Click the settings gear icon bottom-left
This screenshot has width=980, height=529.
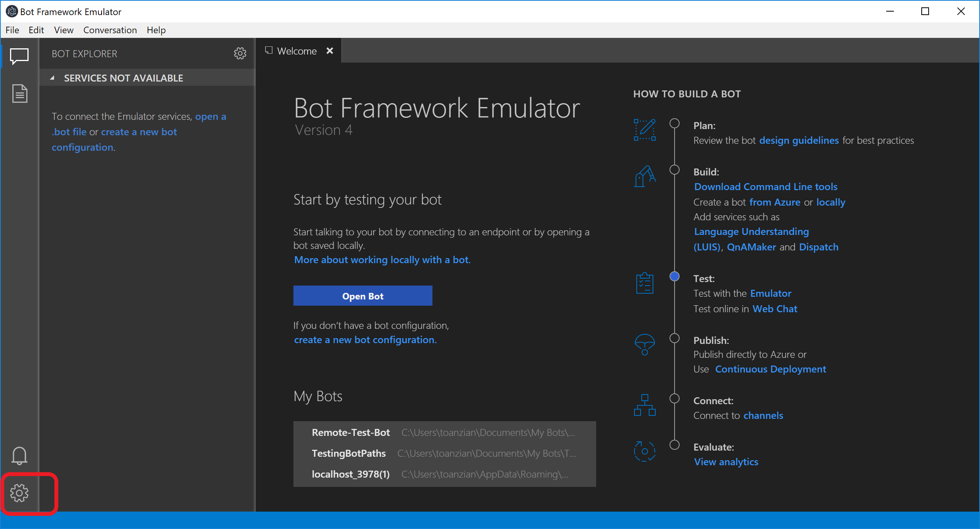(20, 493)
